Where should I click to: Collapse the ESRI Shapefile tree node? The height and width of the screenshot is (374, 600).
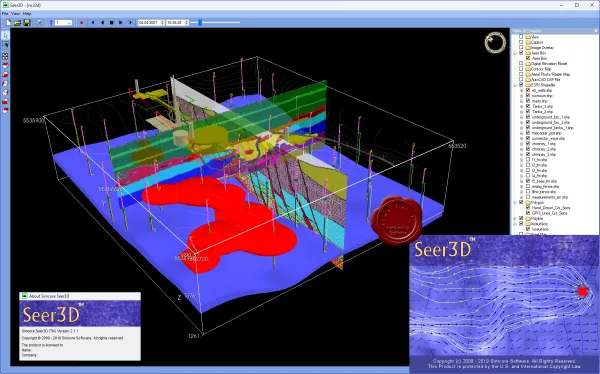coord(515,85)
